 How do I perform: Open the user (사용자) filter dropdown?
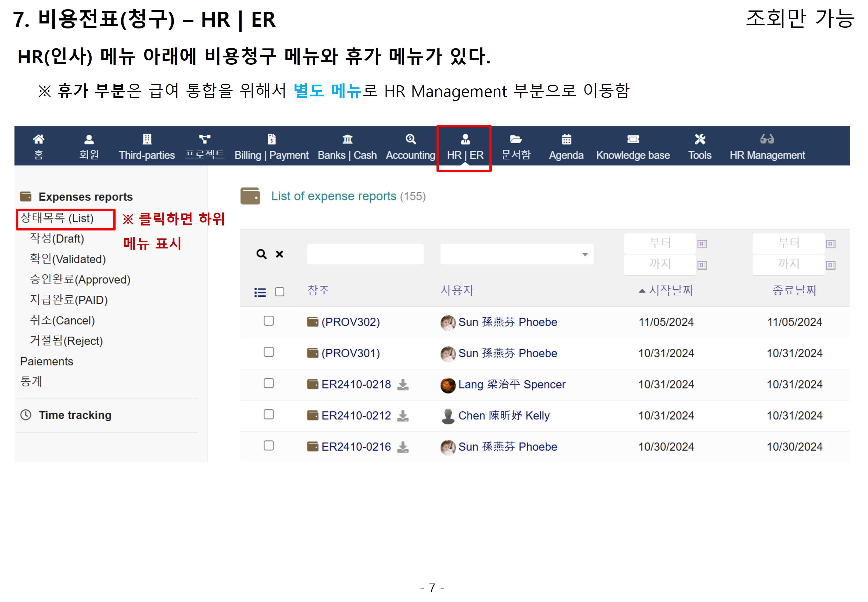[x=517, y=254]
